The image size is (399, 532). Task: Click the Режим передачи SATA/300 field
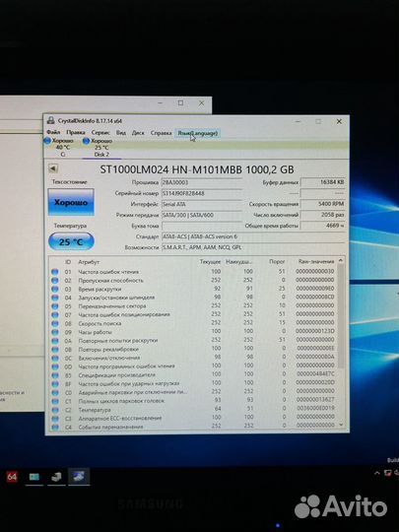click(202, 215)
